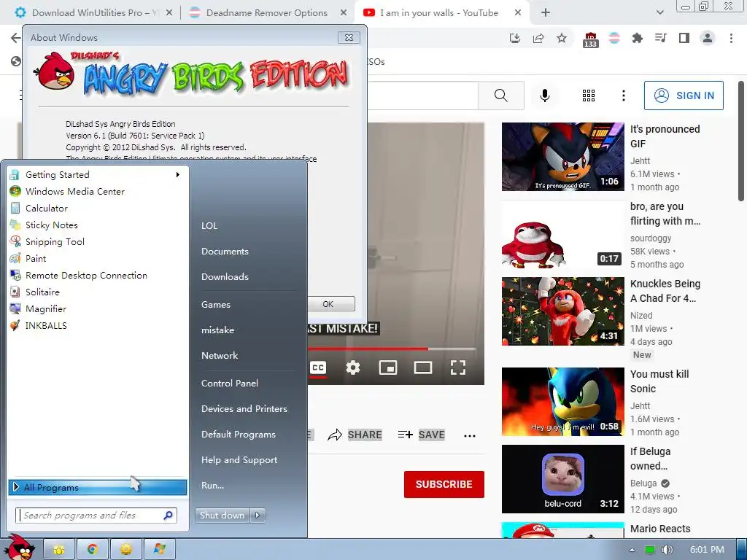
Task: Open Chrome tab search dropdown
Action: click(659, 13)
